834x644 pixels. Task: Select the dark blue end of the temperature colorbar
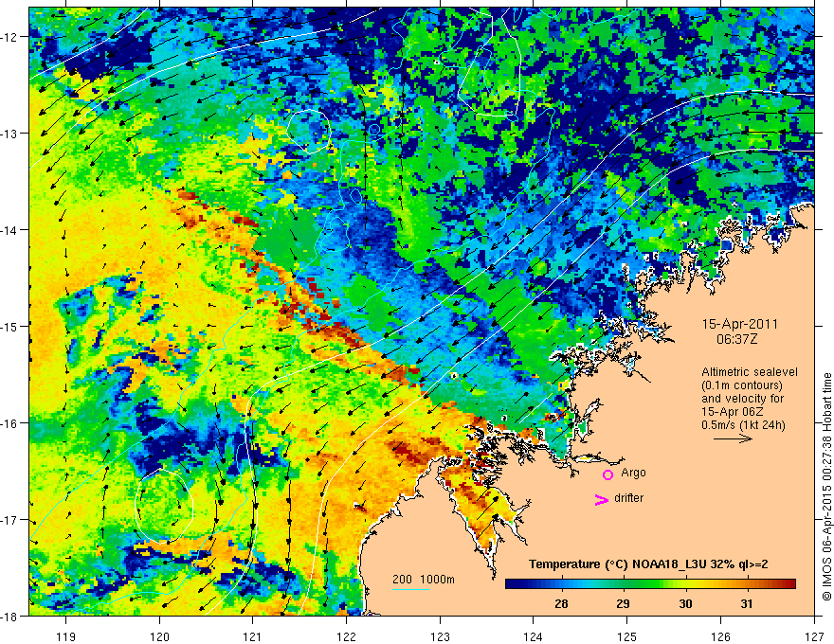[516, 584]
